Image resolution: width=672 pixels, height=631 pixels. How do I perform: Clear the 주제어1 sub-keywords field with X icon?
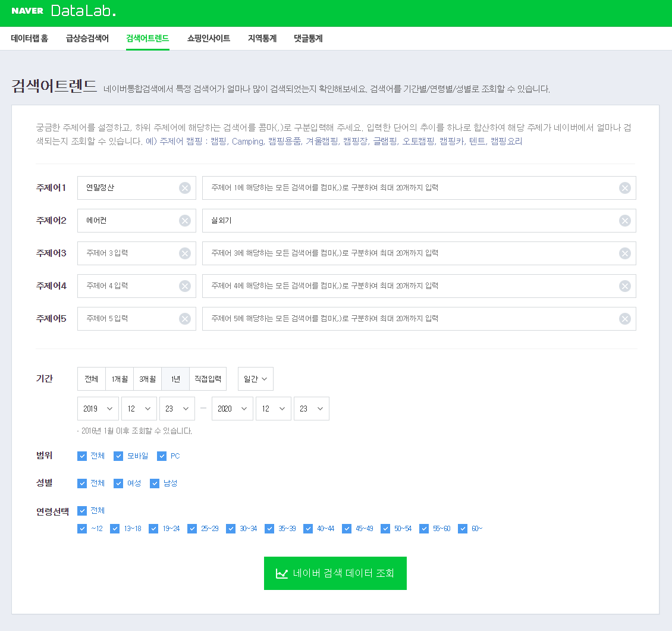[x=625, y=188]
